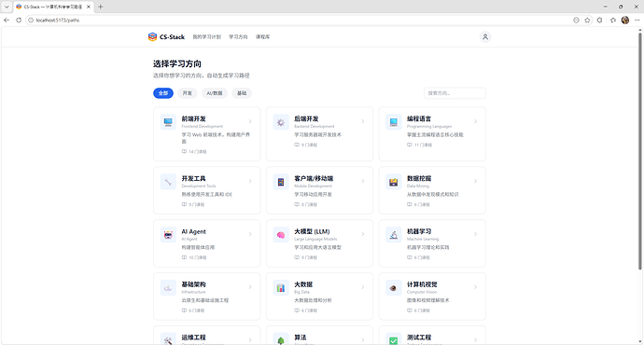This screenshot has width=644, height=345.
Task: Open the 前端开发 monitor icon
Action: click(x=168, y=122)
